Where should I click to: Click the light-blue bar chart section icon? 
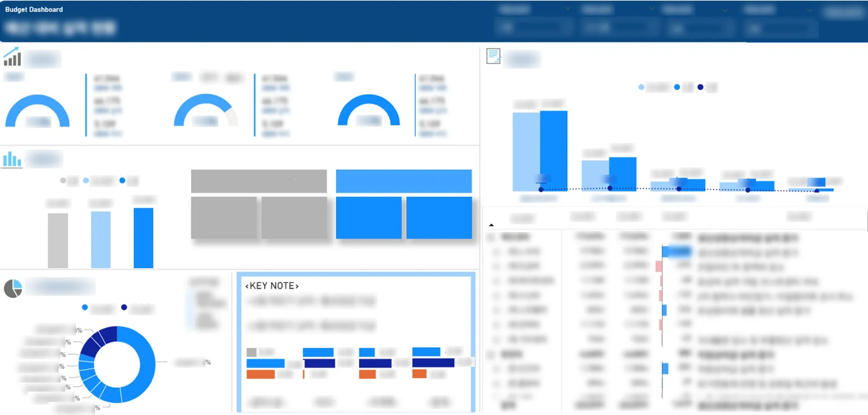click(12, 160)
